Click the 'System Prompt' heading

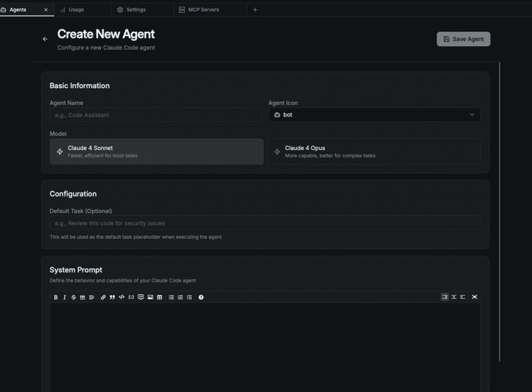(76, 270)
